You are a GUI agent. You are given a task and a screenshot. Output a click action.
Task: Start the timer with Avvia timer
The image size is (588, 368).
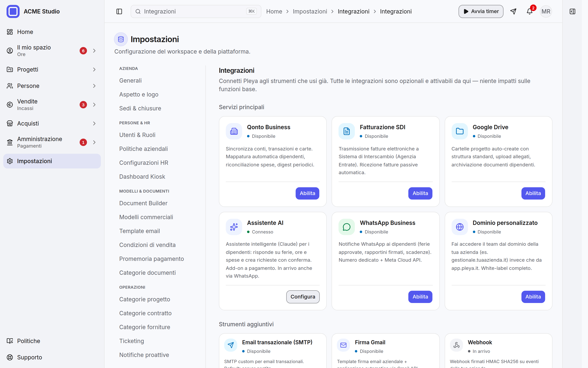coord(481,11)
